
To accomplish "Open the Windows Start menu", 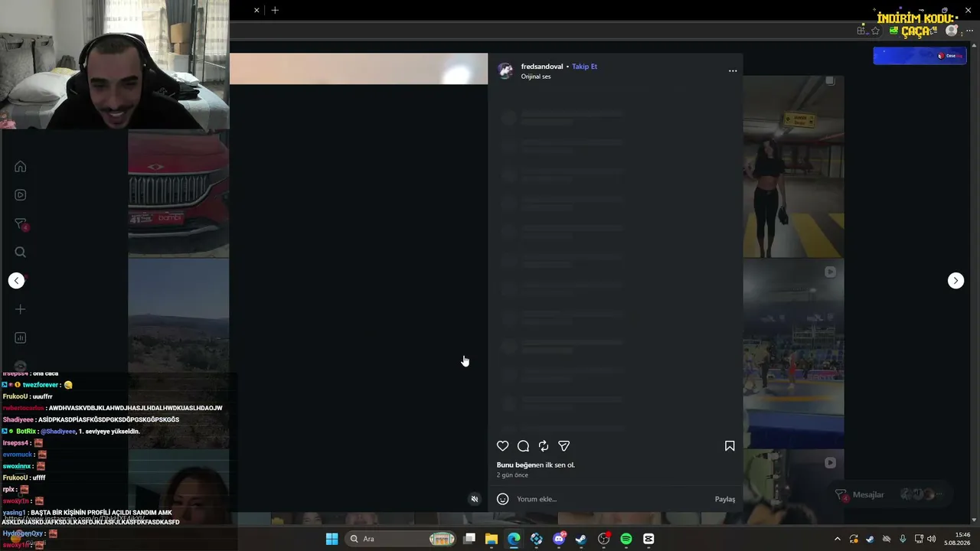I will (x=332, y=539).
